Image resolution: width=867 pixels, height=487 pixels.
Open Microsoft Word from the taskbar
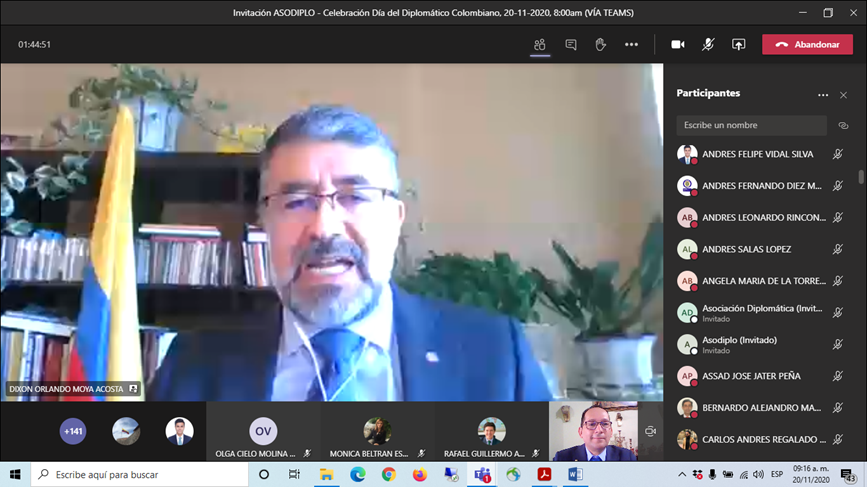(x=575, y=475)
